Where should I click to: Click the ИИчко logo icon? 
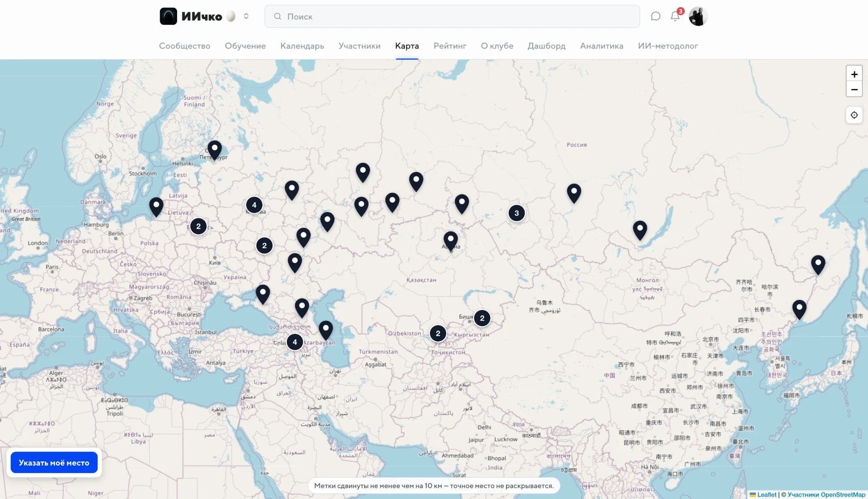pos(168,16)
